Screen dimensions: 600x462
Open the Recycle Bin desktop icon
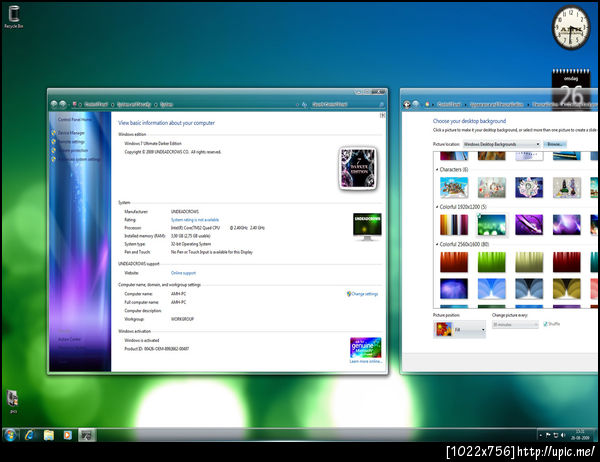(x=13, y=17)
